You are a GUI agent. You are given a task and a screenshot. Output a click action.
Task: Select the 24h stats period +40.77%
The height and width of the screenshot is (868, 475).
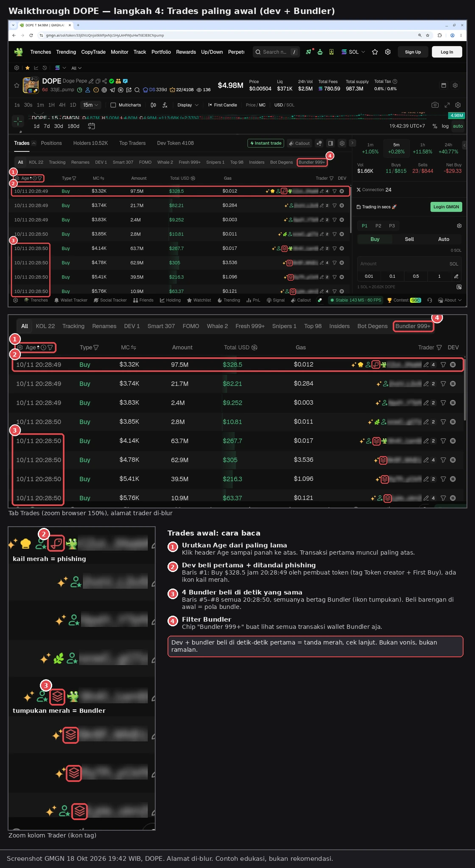[448, 148]
